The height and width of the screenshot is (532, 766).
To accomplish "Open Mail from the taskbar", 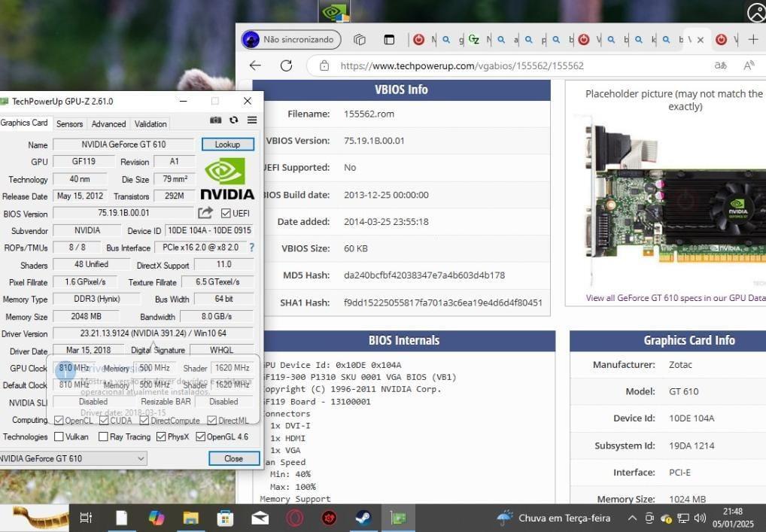I will [260, 518].
